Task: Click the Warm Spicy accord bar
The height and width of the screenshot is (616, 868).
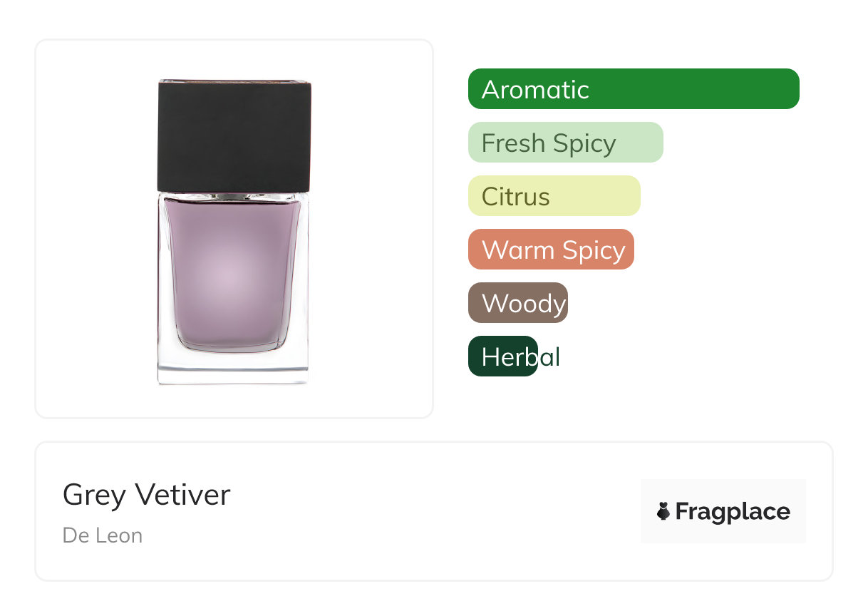Action: pyautogui.click(x=550, y=250)
